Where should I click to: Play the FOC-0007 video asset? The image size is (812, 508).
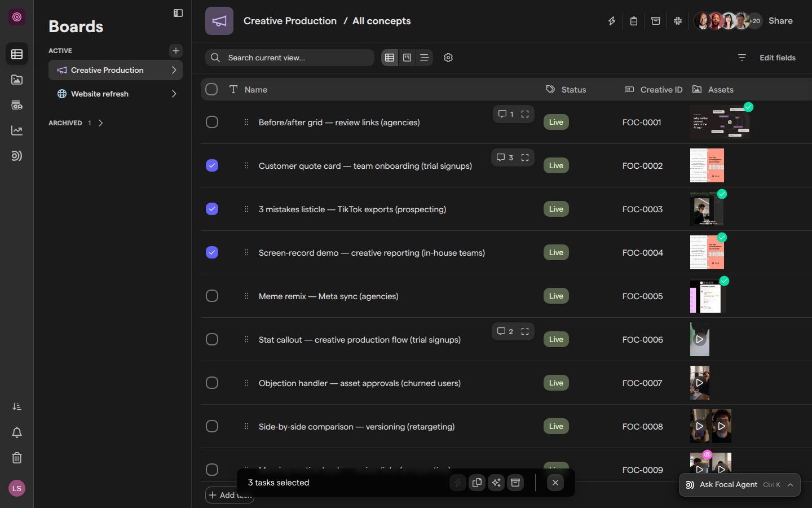[700, 383]
